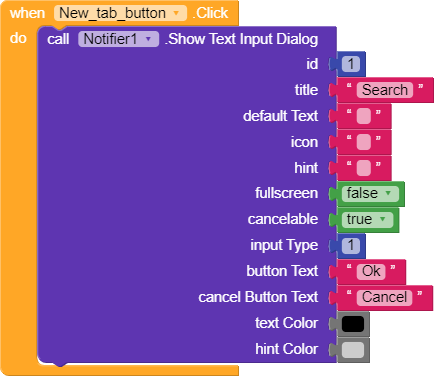434x376 pixels.
Task: Select the black text Color swatch
Action: click(353, 324)
